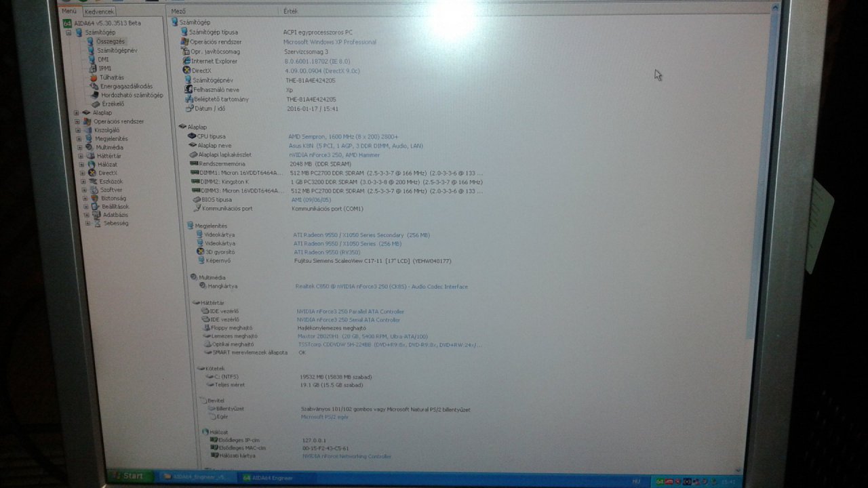The image size is (868, 488).
Task: Open Energiagazdálkodás power icon
Action: point(94,86)
